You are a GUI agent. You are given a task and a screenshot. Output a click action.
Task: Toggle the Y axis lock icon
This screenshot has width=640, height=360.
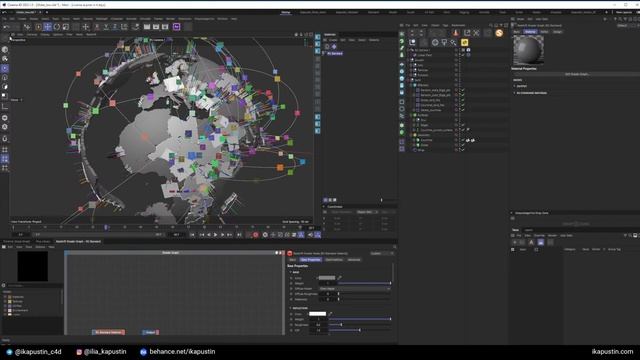[x=106, y=27]
